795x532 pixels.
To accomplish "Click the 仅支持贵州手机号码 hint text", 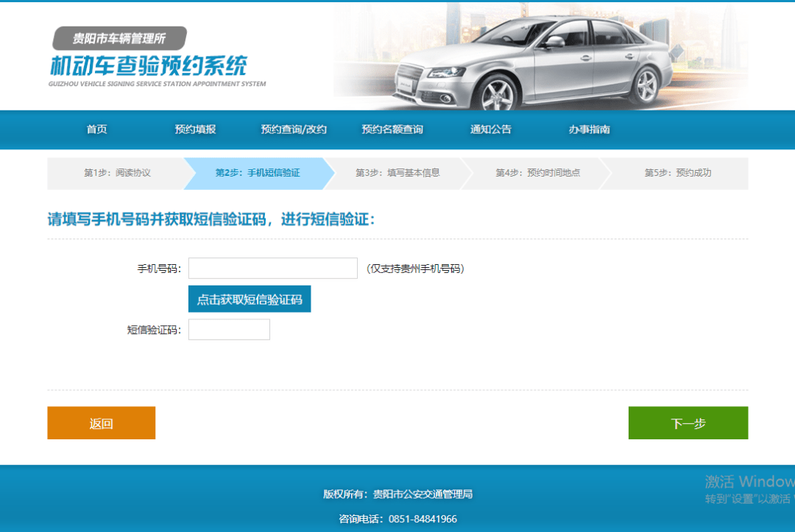I will pyautogui.click(x=415, y=269).
